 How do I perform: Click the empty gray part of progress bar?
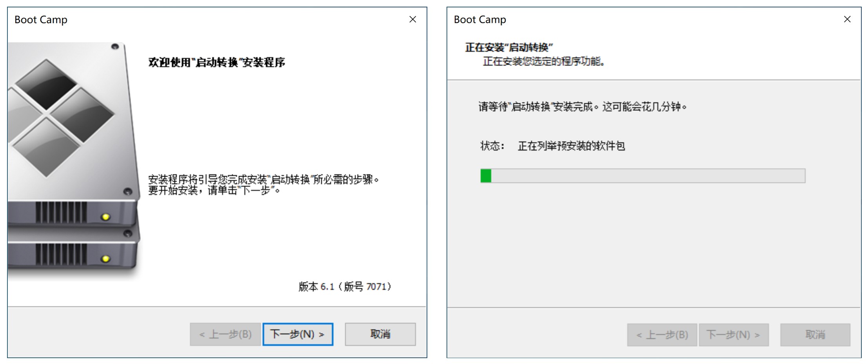[648, 176]
